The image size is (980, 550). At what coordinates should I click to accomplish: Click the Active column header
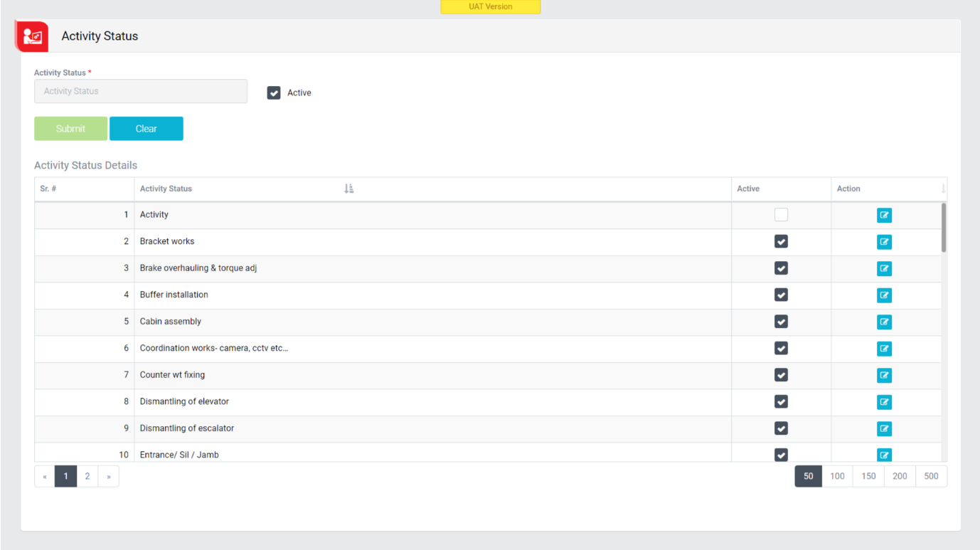781,189
